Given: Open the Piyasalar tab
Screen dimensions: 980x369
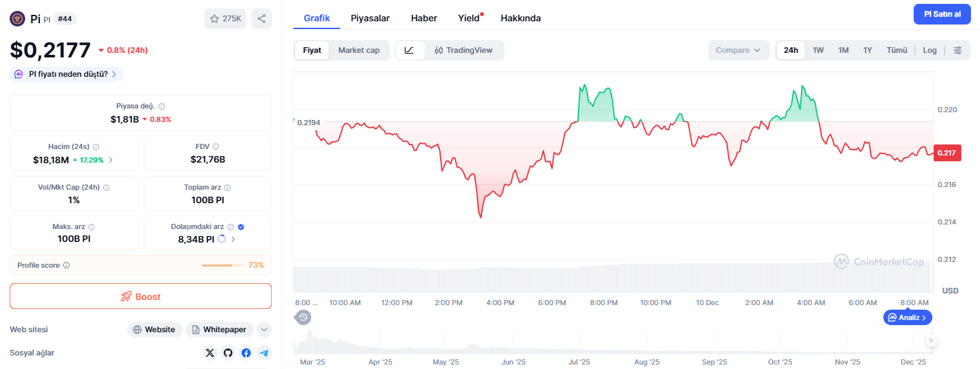Looking at the screenshot, I should [x=370, y=18].
